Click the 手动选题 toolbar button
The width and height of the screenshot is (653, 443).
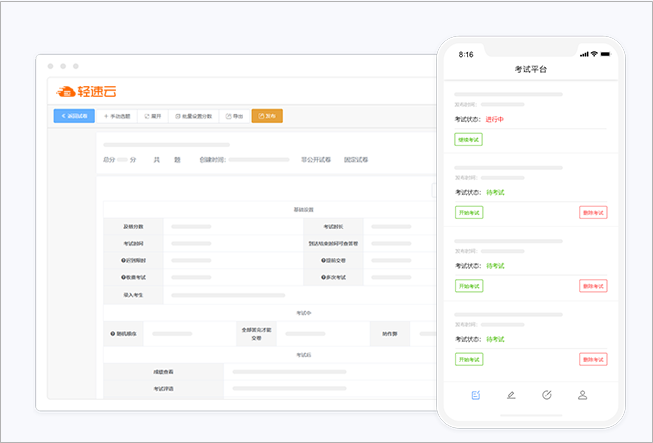click(117, 116)
